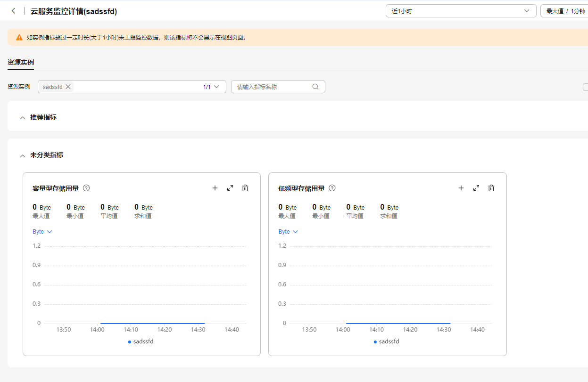Open Byte unit dropdown in 容量型存储用量 card
588x382 pixels.
[42, 232]
